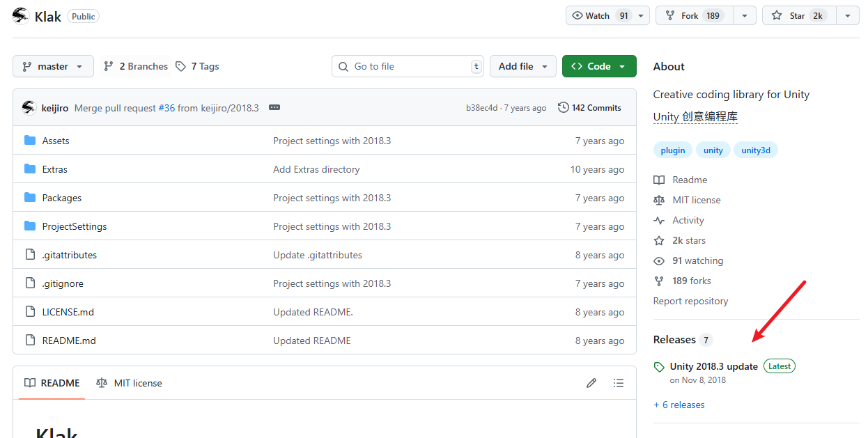Open the 7 Tags link
Viewport: 868px width, 438px height.
(x=197, y=66)
